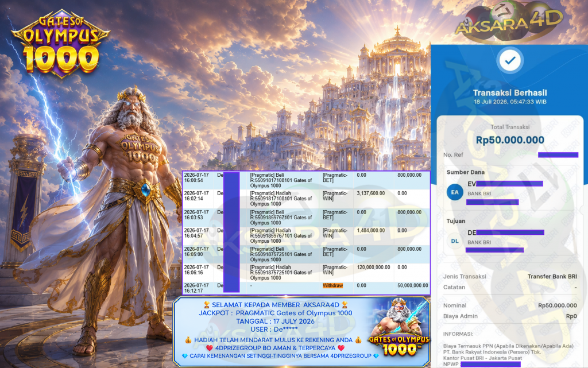Select the EA sender avatar circle
This screenshot has width=588, height=368.
coord(455,192)
